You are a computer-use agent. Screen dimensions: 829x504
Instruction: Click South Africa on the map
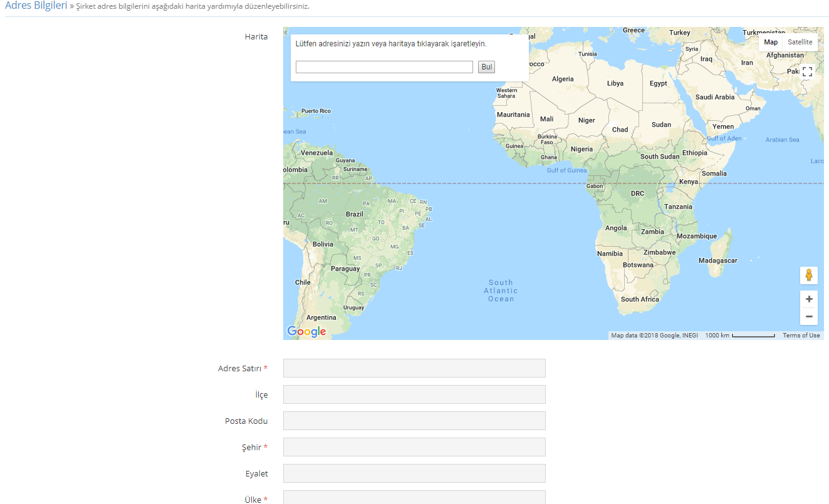tap(640, 299)
